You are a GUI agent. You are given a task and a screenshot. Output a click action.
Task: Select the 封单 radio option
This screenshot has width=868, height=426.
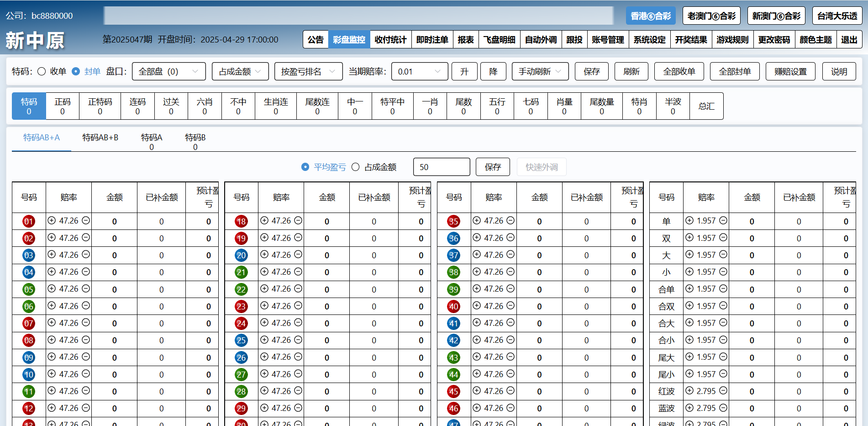76,71
